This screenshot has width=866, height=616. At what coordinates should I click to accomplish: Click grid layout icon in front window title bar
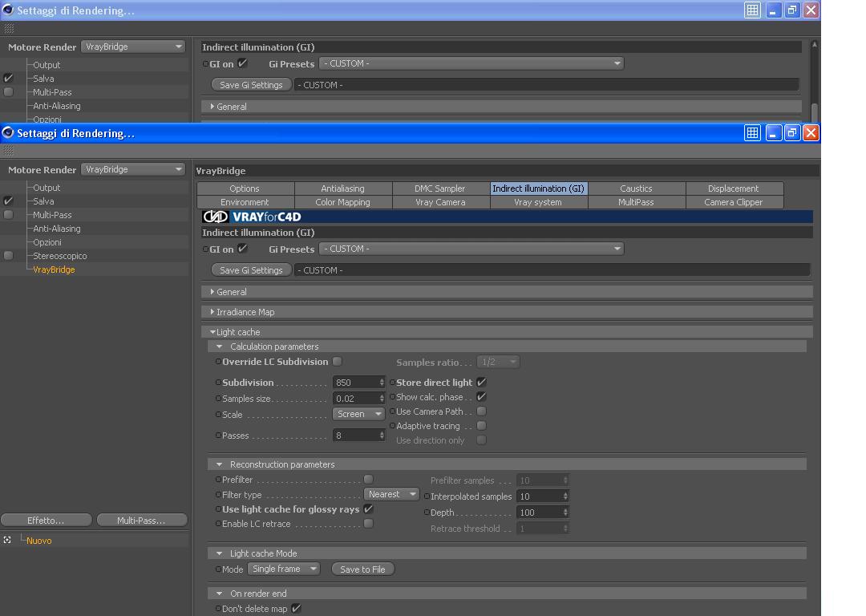[752, 133]
